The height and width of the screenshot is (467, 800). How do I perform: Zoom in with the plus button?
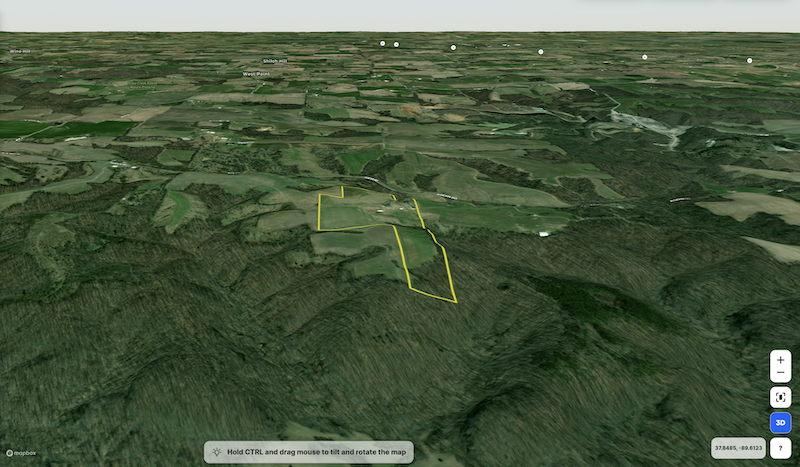pos(781,358)
